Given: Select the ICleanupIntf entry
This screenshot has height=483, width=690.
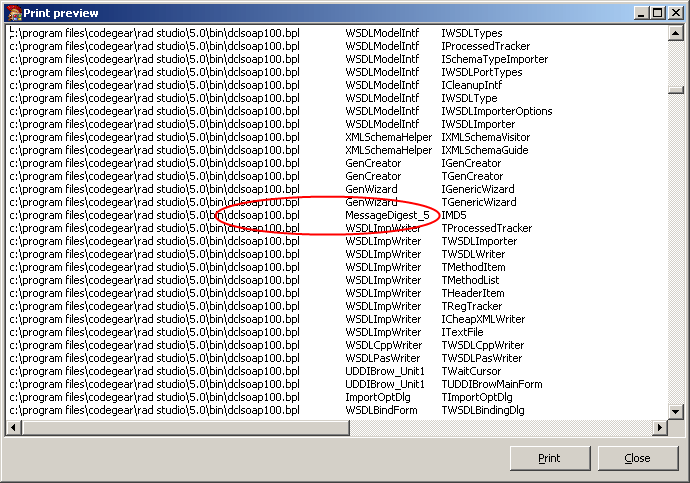Looking at the screenshot, I should tap(472, 85).
